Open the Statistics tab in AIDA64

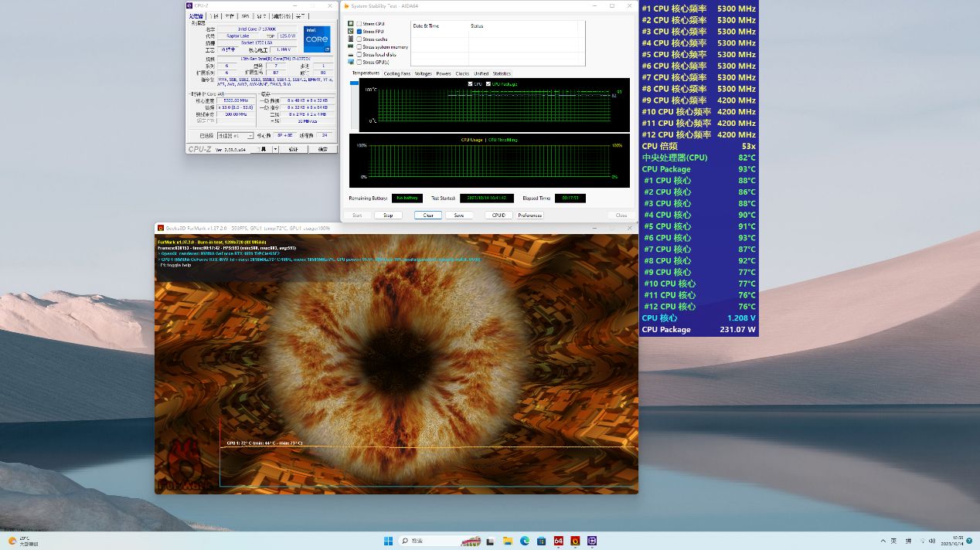click(x=502, y=73)
